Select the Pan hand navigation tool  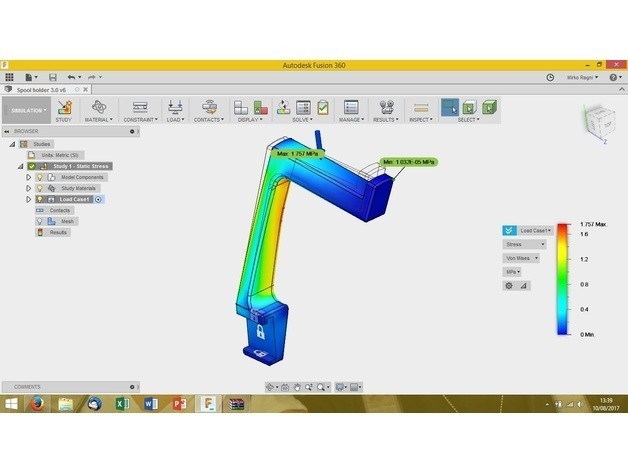pyautogui.click(x=296, y=387)
